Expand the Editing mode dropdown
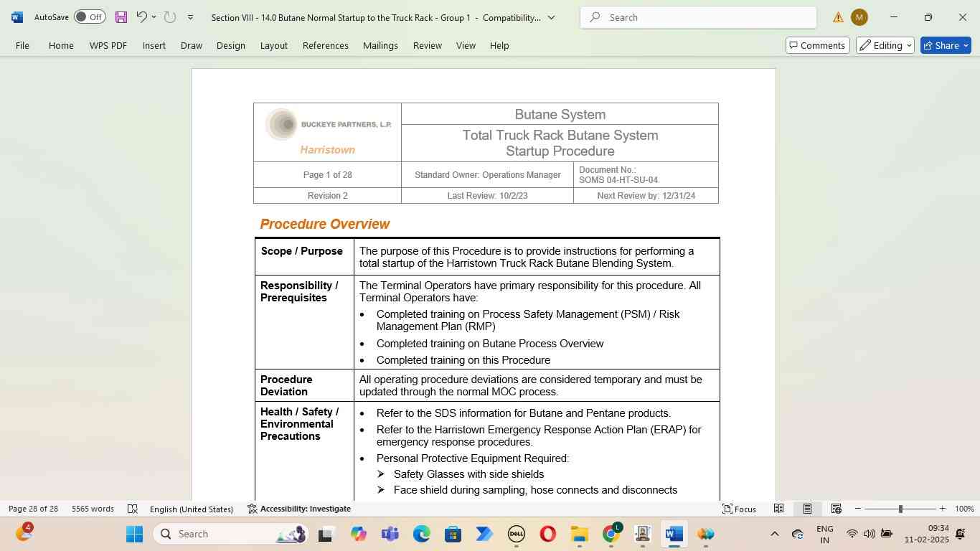 (885, 45)
